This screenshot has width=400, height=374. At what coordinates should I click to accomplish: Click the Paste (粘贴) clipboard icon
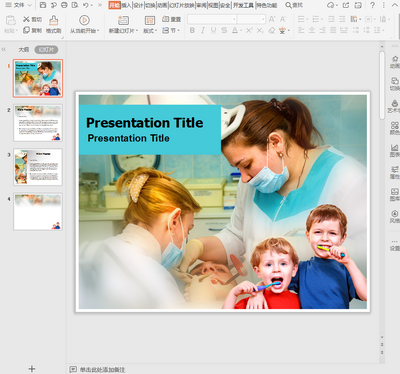tap(11, 21)
